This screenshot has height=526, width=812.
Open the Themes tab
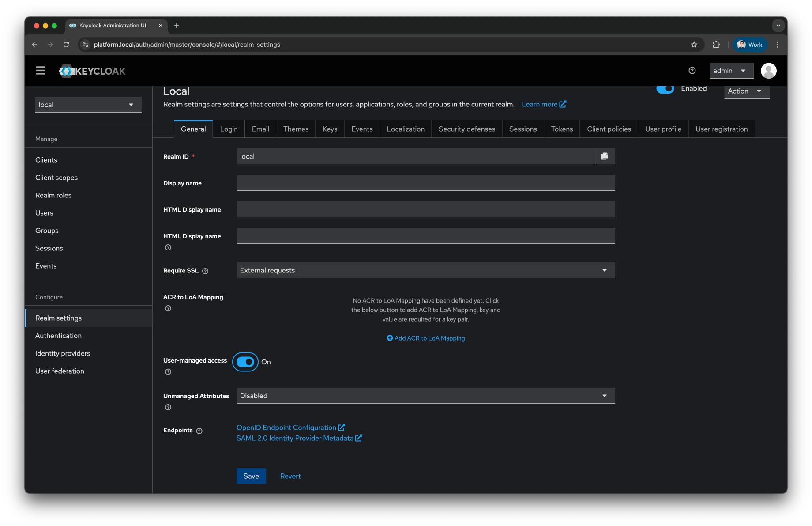[295, 129]
